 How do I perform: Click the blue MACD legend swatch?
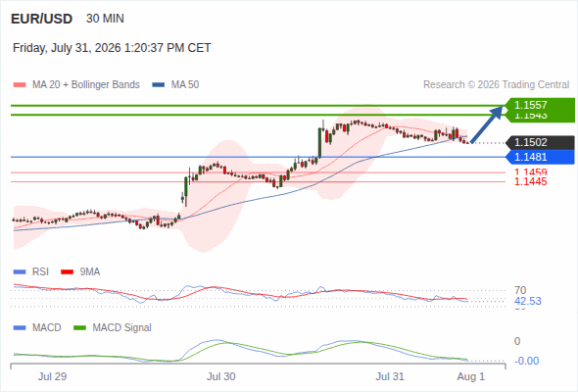click(20, 328)
